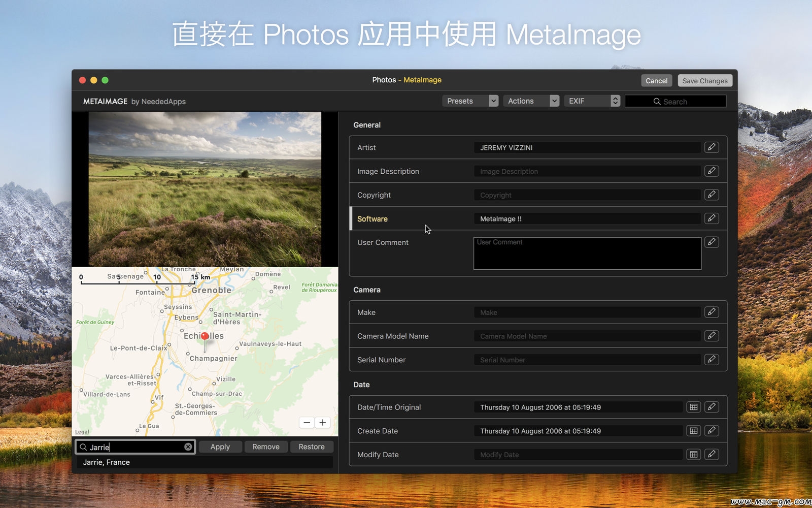Click the red location pin on map

click(x=205, y=336)
